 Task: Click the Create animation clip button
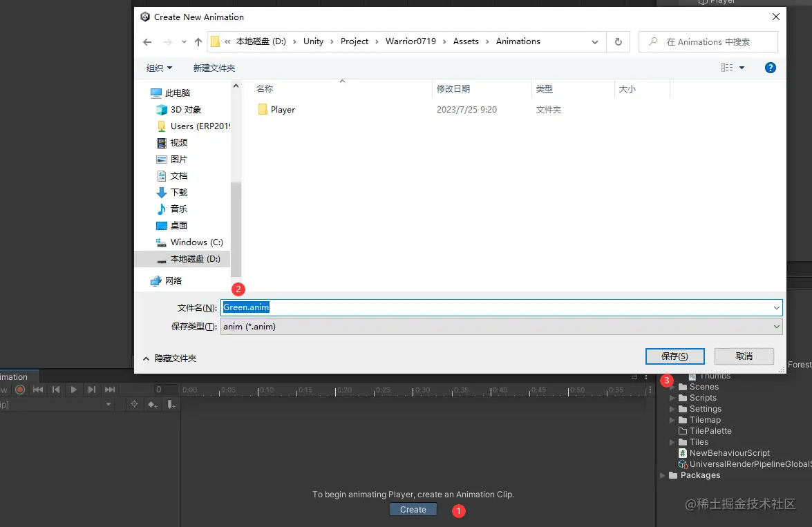click(x=413, y=510)
